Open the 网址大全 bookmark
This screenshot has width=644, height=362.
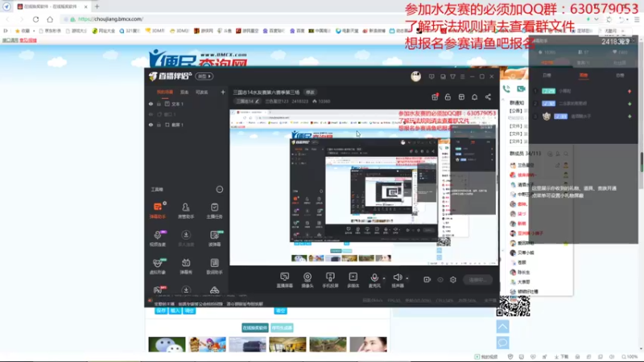click(x=104, y=31)
